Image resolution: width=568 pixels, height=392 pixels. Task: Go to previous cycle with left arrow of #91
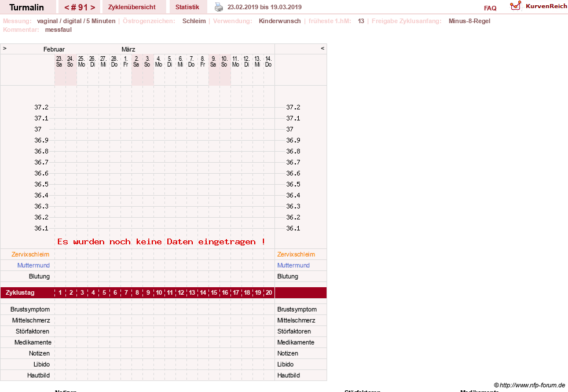[x=67, y=8]
